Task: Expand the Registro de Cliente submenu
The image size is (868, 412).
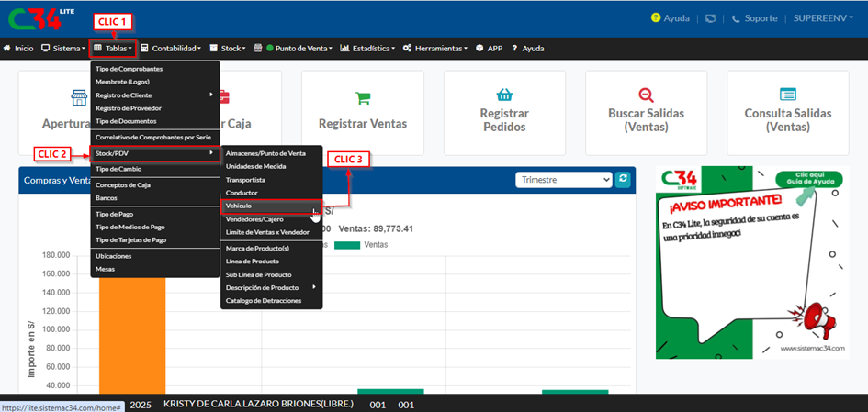Action: [154, 95]
